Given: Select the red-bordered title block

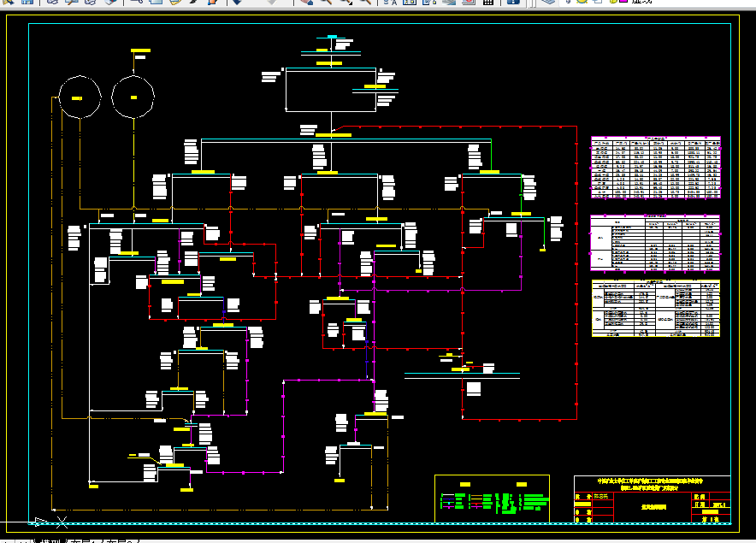Looking at the screenshot, I should pyautogui.click(x=653, y=499).
